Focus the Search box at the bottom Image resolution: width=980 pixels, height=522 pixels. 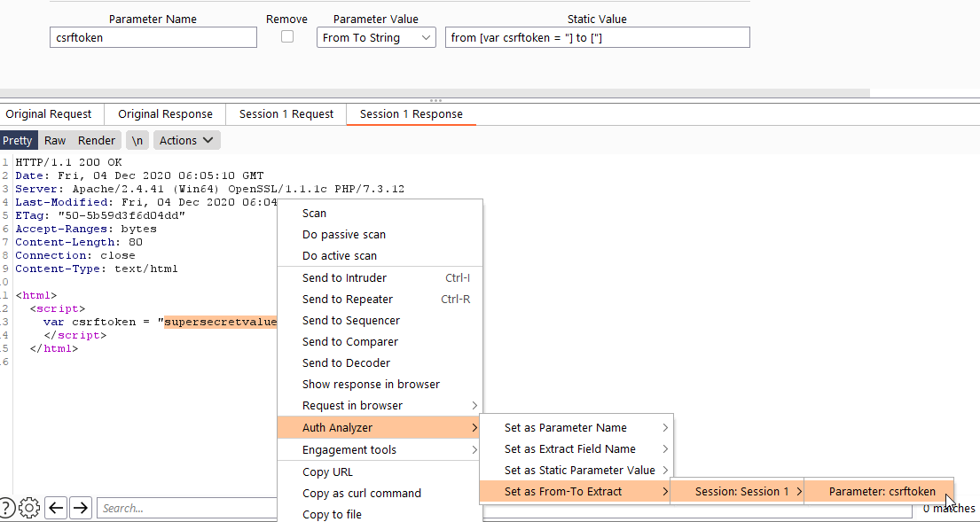187,509
